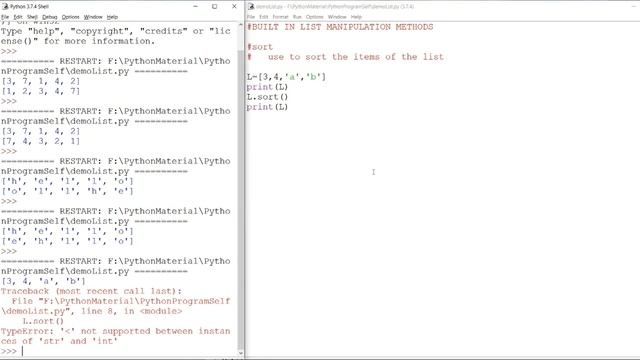The width and height of the screenshot is (640, 360).
Task: Open Window menu in Python Shell window
Action: pyautogui.click(x=93, y=17)
